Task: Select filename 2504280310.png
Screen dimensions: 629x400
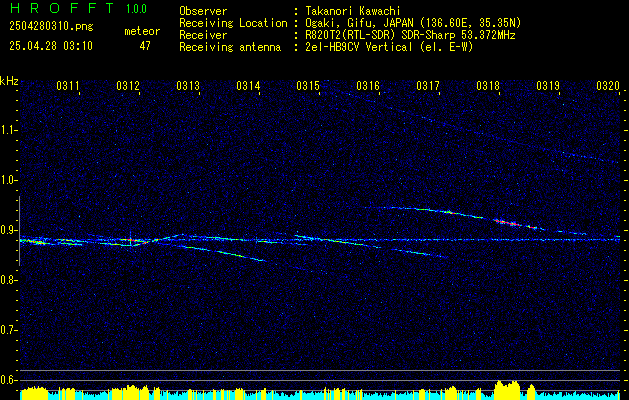Action: tap(51, 27)
